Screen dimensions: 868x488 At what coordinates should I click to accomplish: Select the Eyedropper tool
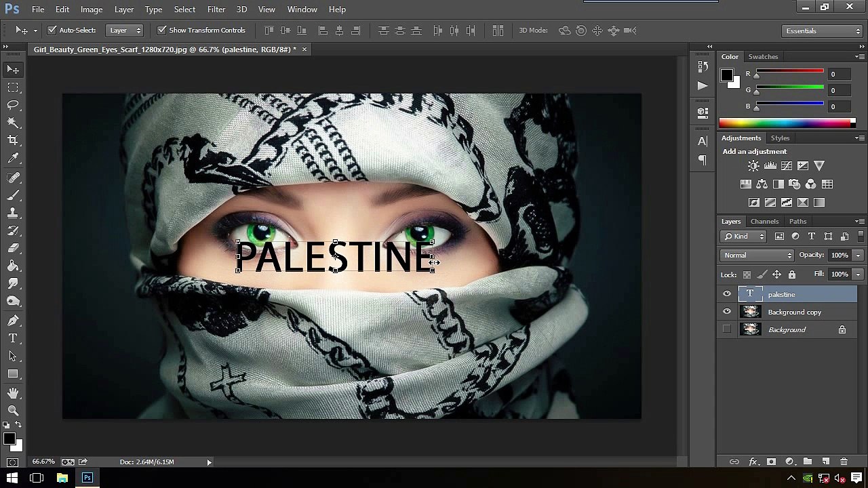point(13,159)
